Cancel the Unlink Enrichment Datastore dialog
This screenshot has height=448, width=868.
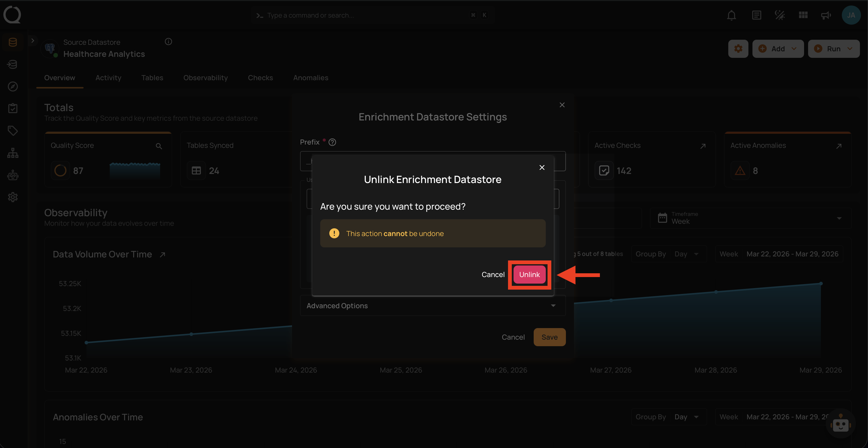pyautogui.click(x=493, y=275)
